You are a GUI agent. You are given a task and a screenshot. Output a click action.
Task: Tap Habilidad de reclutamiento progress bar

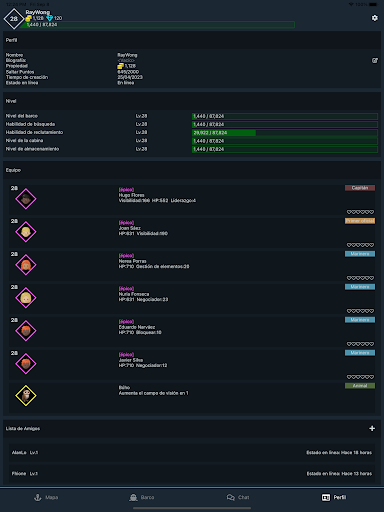tap(285, 133)
